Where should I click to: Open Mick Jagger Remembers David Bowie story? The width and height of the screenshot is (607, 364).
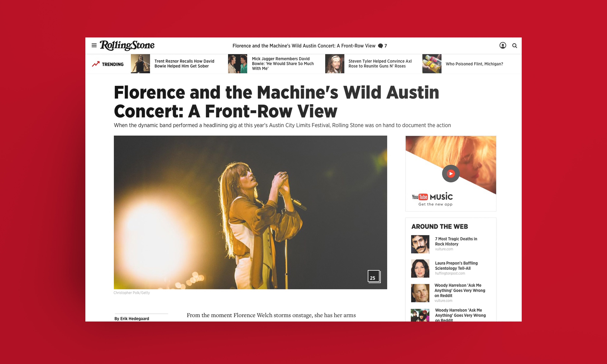click(283, 64)
